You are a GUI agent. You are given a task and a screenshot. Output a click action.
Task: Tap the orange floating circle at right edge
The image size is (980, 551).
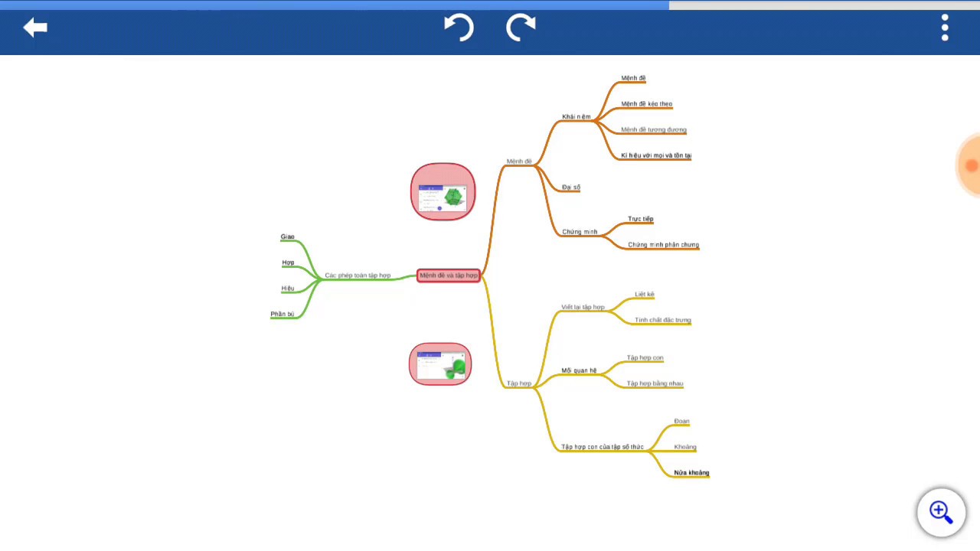[x=969, y=165]
